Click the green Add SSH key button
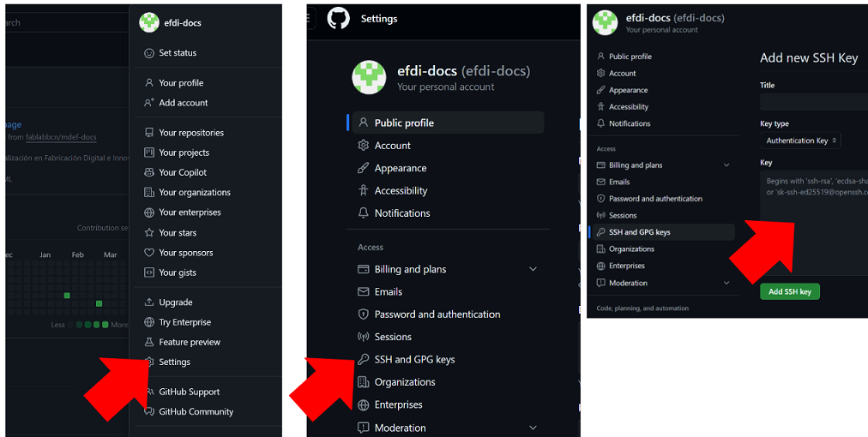 pos(790,291)
